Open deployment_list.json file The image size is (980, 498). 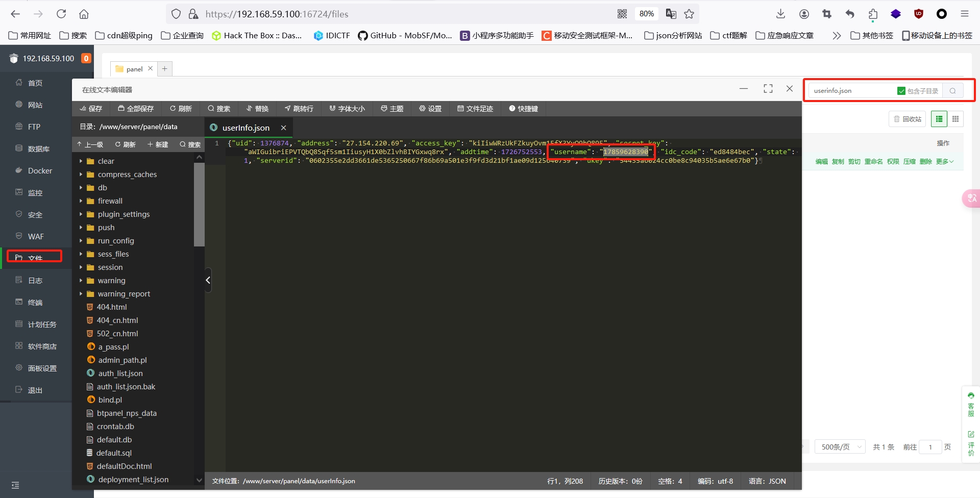(x=133, y=479)
